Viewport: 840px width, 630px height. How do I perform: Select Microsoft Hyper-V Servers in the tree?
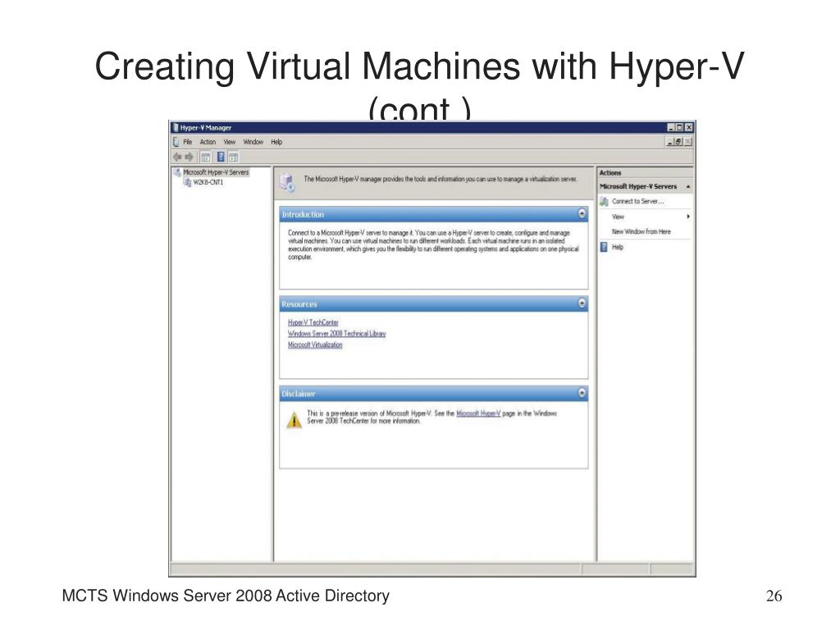click(216, 172)
